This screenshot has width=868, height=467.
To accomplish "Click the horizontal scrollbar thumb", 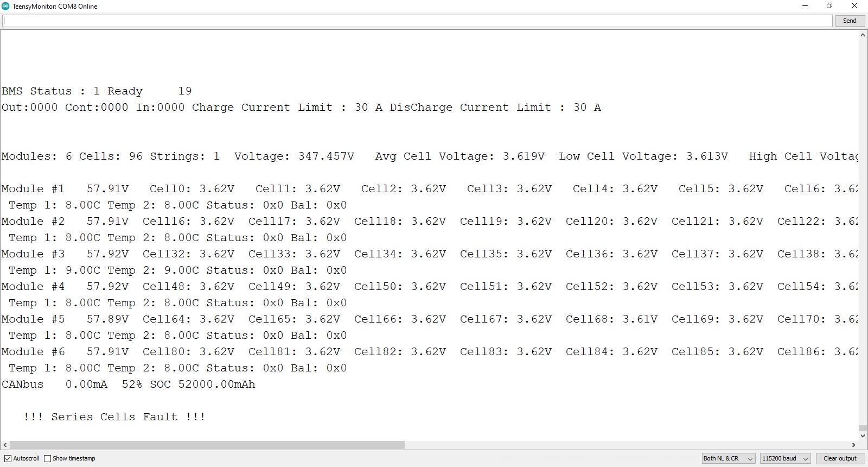I will [207, 445].
